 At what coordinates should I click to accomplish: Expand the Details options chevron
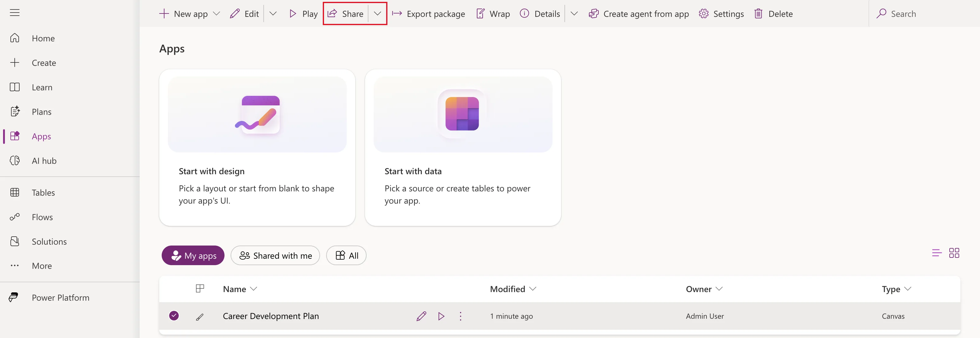tap(574, 14)
